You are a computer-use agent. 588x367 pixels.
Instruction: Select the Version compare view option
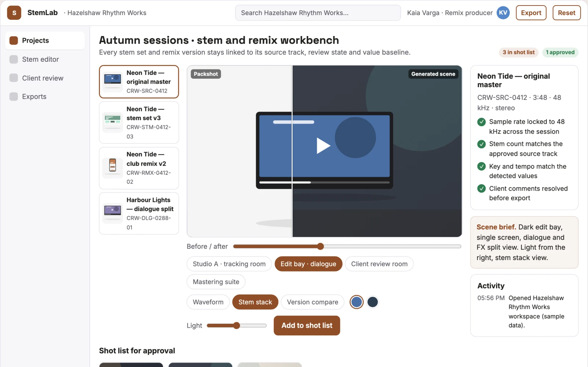tap(312, 302)
